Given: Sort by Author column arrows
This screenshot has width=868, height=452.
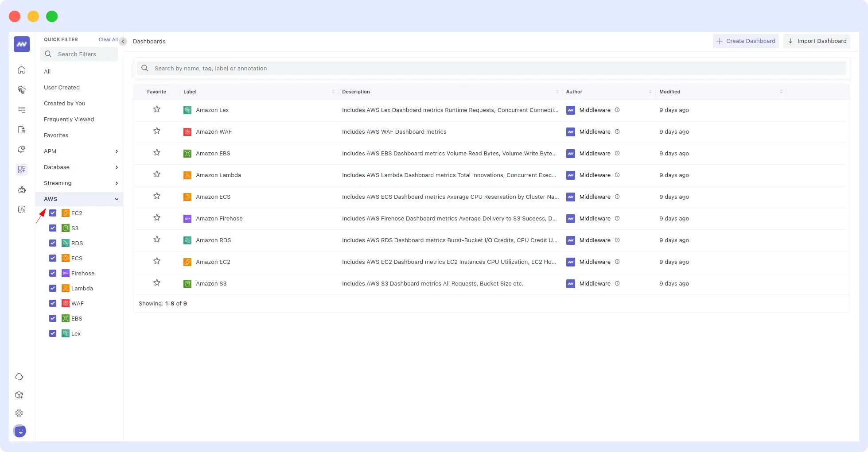Looking at the screenshot, I should click(x=650, y=92).
